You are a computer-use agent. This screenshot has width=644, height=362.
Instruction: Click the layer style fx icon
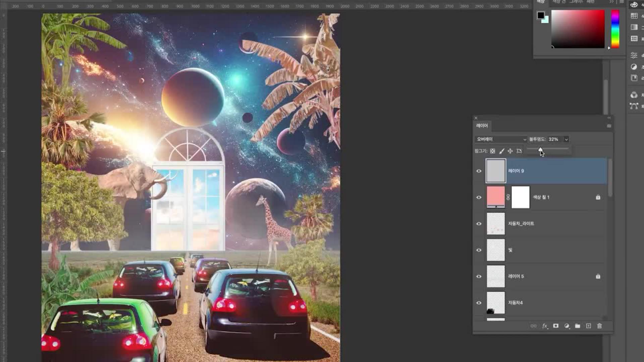(x=545, y=326)
